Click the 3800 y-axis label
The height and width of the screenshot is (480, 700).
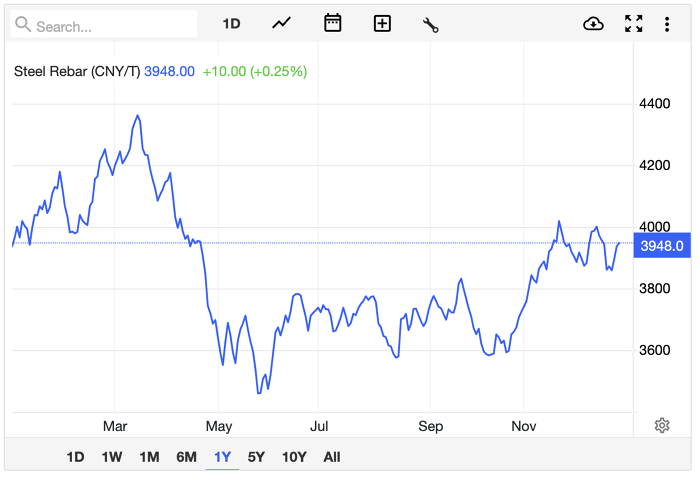tap(654, 288)
